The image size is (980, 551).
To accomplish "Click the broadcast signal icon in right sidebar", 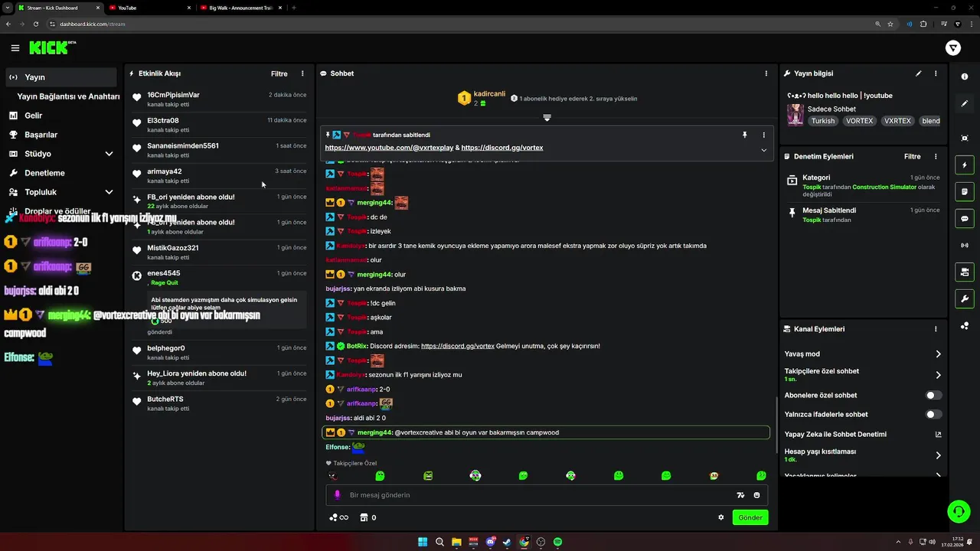I will pyautogui.click(x=965, y=246).
